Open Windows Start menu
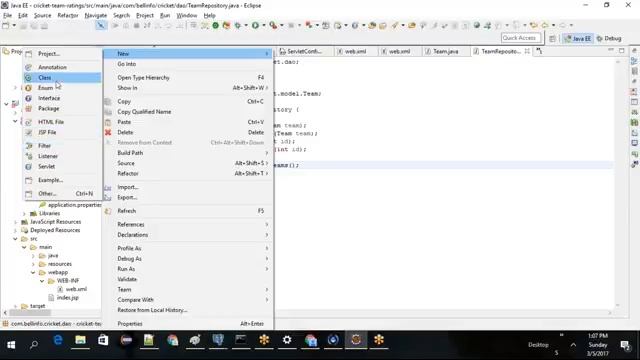 pyautogui.click(x=11, y=345)
